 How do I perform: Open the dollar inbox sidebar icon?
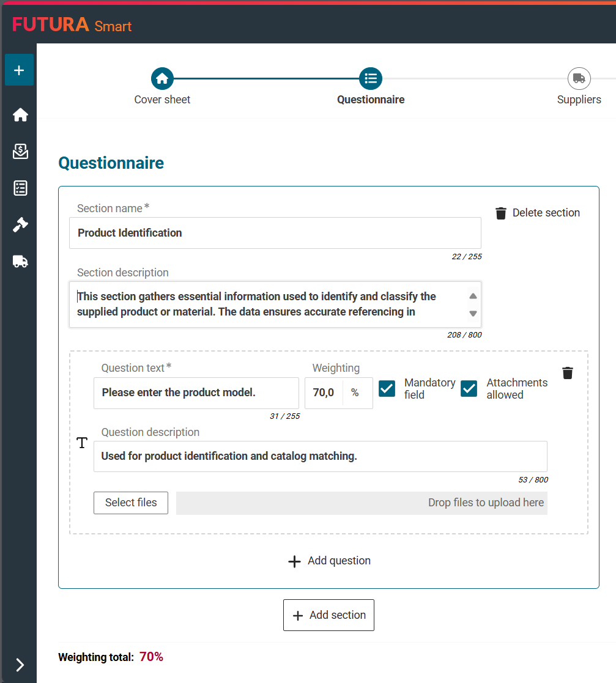tap(20, 152)
